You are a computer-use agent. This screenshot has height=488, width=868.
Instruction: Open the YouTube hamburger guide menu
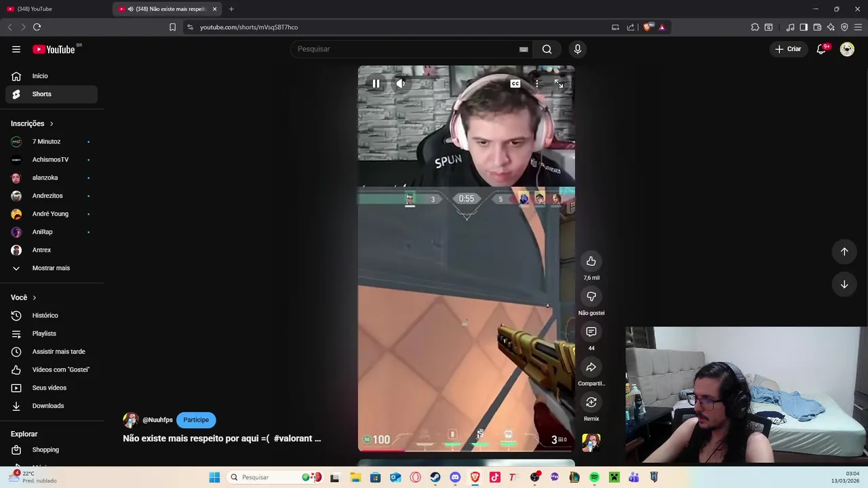(16, 49)
